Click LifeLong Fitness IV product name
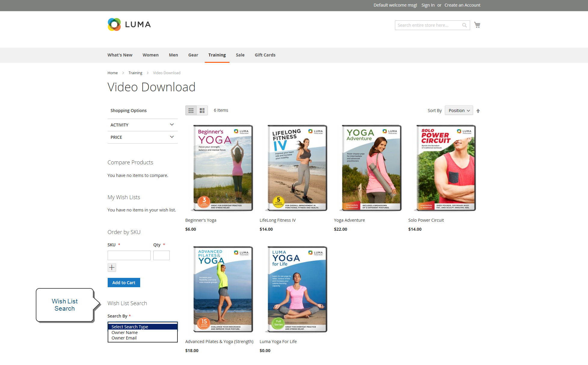 click(x=278, y=220)
